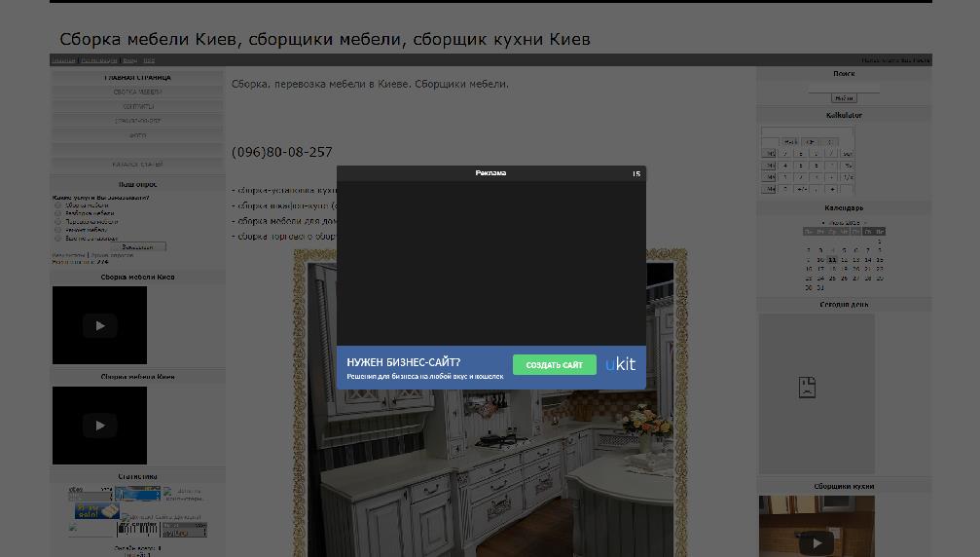Click calculator % key
Viewport: 980px width, 557px height.
pyautogui.click(x=848, y=166)
